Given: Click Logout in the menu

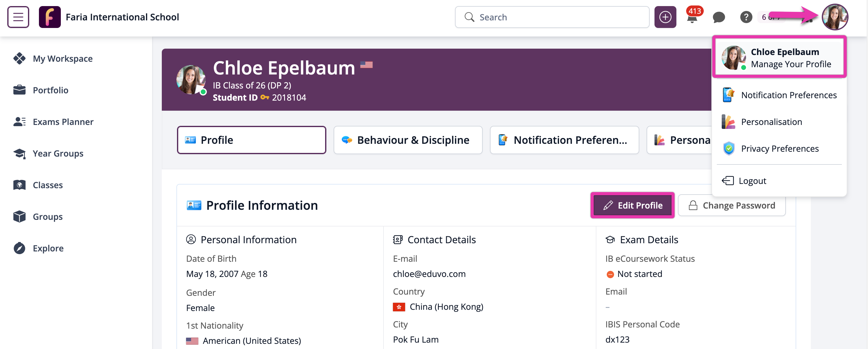Looking at the screenshot, I should [752, 181].
